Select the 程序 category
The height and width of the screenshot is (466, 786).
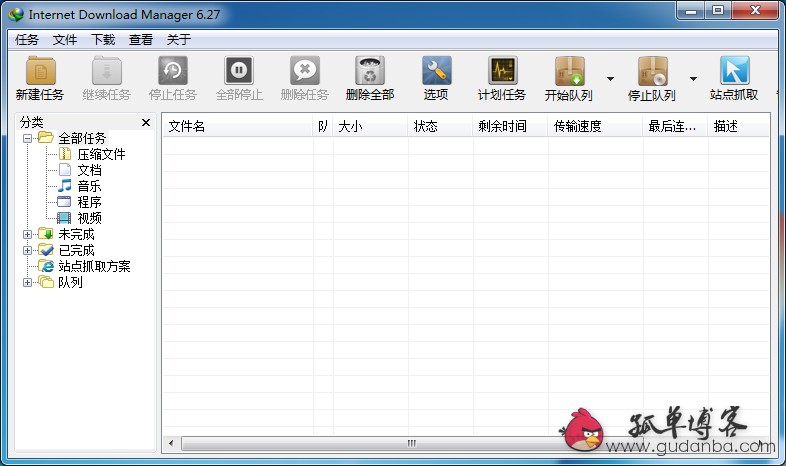point(89,202)
